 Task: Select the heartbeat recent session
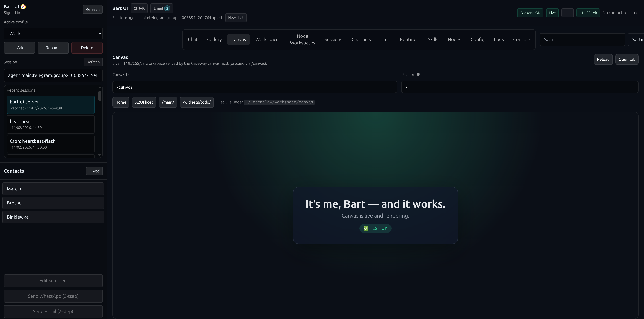[x=51, y=124]
